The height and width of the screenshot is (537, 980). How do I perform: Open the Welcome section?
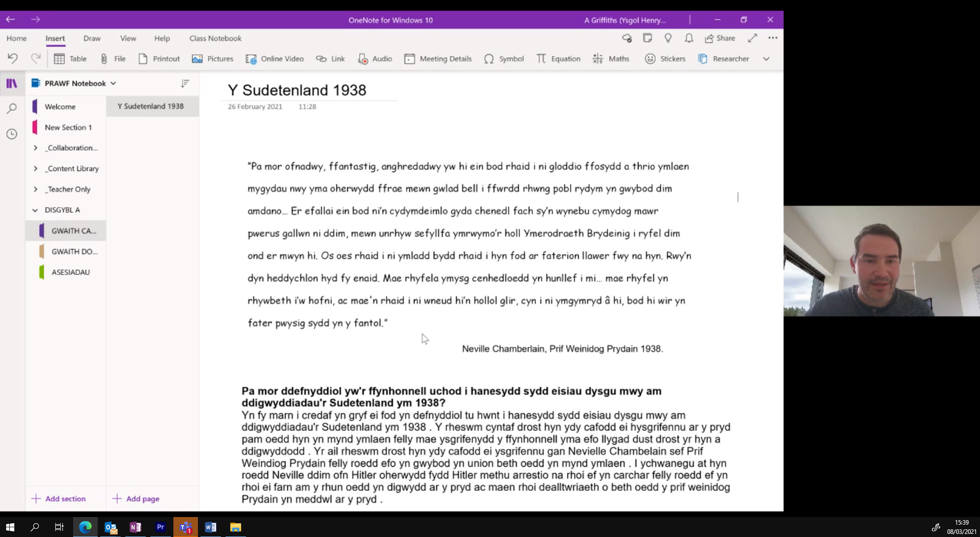tap(66, 106)
